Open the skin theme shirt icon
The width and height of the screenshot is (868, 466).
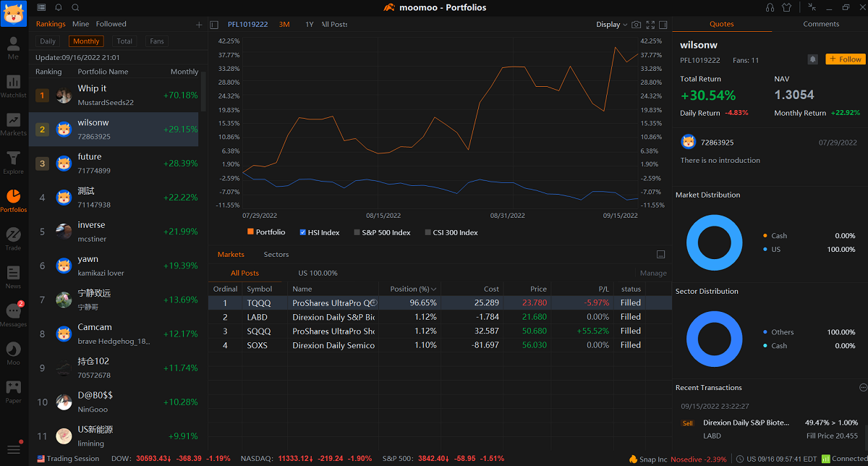787,7
